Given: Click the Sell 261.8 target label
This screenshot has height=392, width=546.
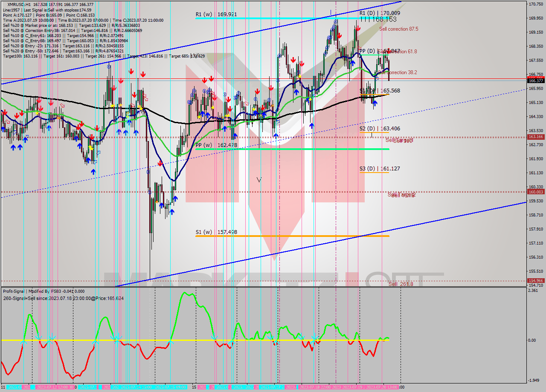Looking at the screenshot, I should [x=400, y=284].
